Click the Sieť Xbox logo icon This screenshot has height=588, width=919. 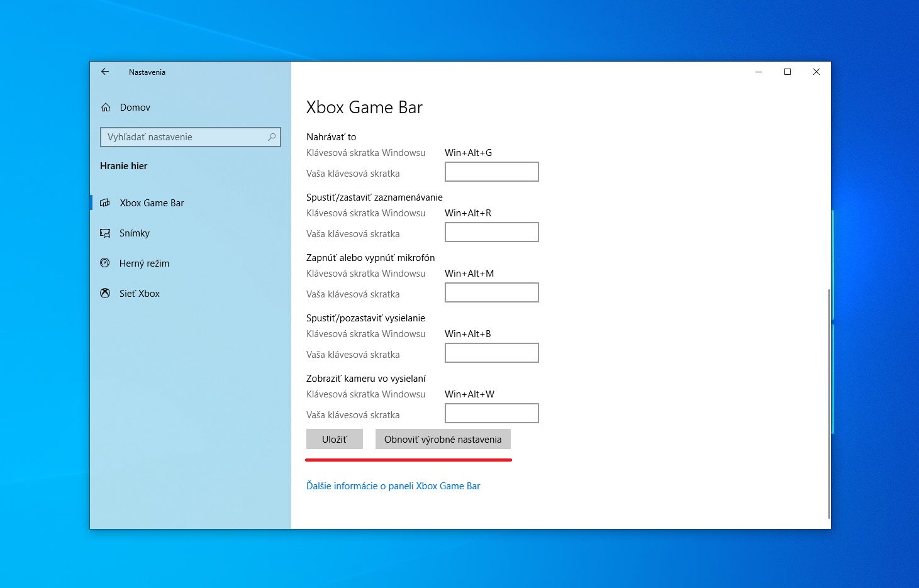point(105,293)
